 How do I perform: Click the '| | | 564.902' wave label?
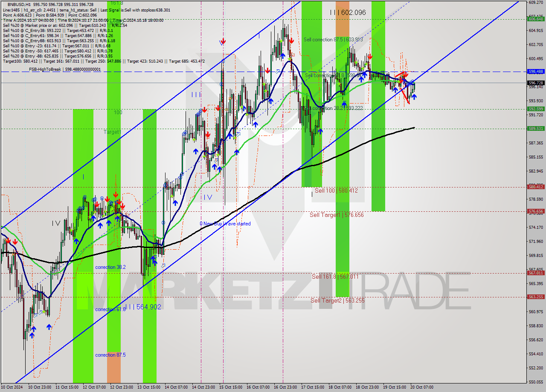point(143,307)
